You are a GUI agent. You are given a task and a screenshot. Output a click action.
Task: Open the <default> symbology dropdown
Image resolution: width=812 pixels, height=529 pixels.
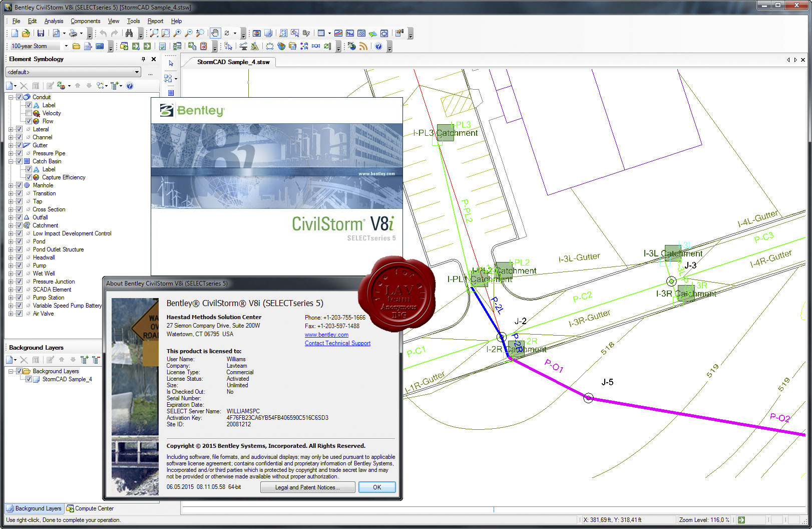tap(136, 72)
